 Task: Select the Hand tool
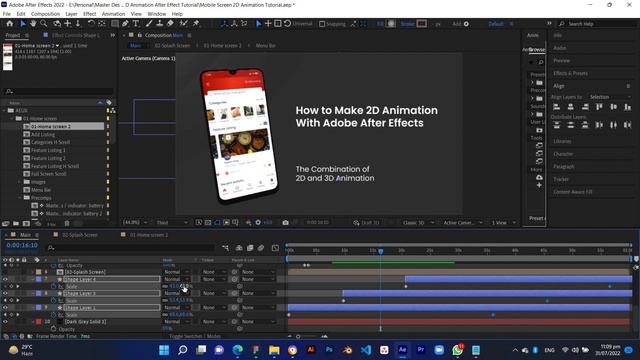coord(33,24)
